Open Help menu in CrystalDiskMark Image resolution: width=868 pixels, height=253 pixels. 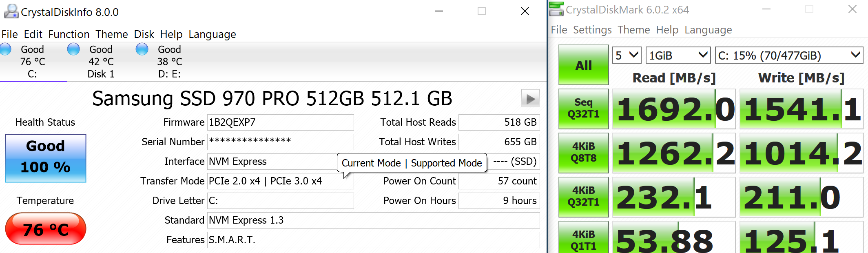point(667,30)
